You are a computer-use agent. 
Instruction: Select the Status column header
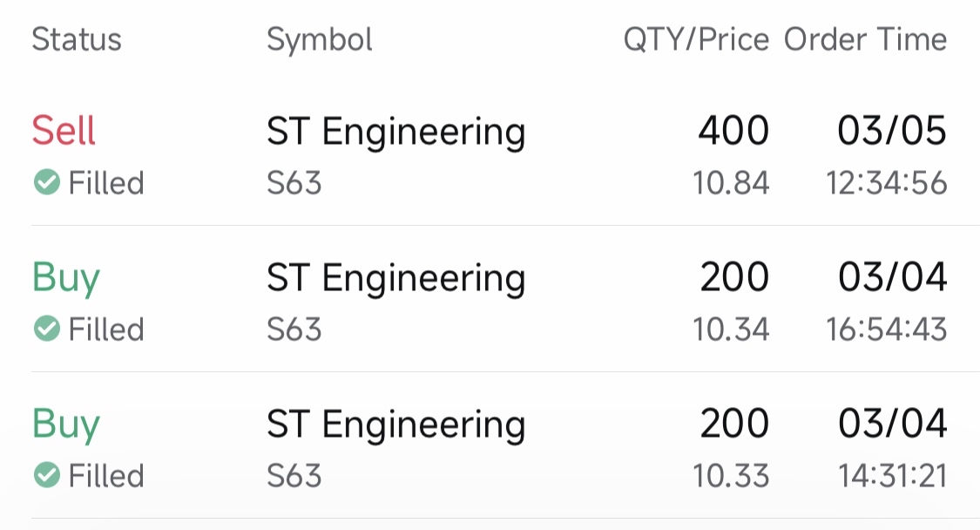tap(77, 39)
